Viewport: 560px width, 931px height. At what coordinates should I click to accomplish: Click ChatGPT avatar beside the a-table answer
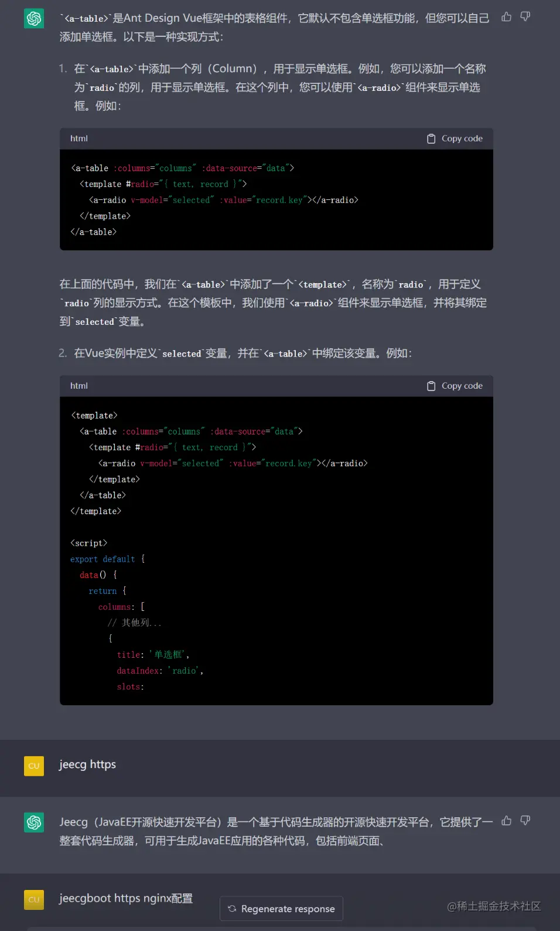click(x=34, y=19)
